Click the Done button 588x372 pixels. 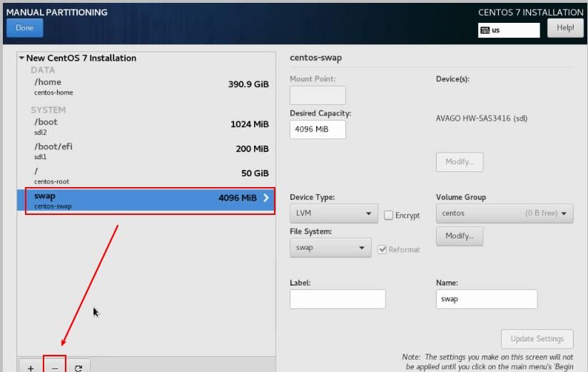25,28
